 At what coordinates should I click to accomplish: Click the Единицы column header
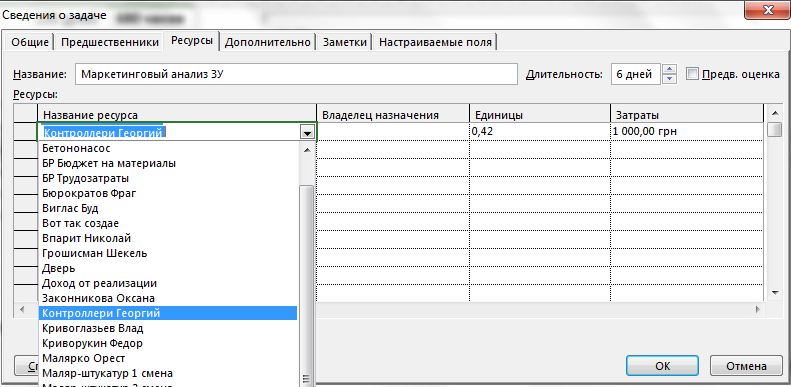pos(540,115)
